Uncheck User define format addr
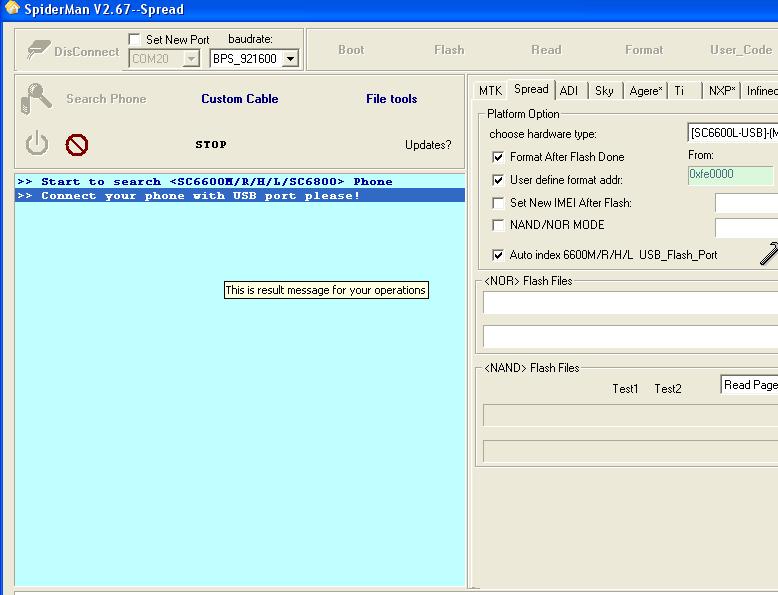The height and width of the screenshot is (595, 778). tap(498, 180)
